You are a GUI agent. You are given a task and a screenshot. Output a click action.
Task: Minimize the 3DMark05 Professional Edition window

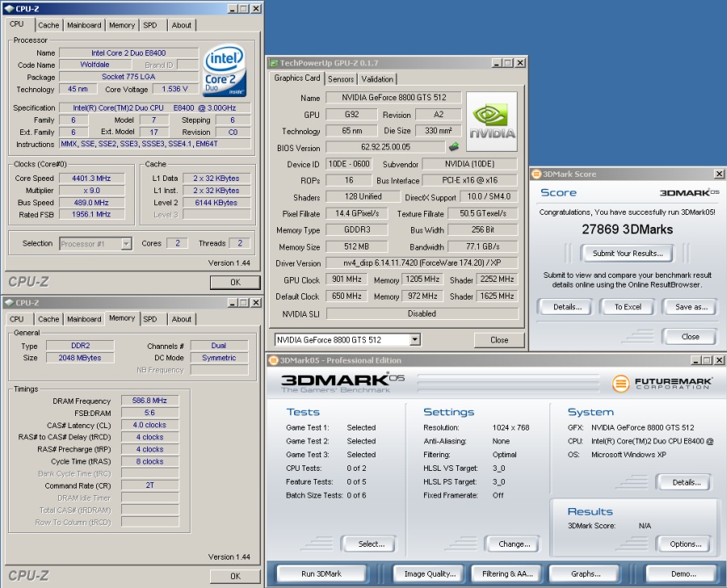(696, 360)
